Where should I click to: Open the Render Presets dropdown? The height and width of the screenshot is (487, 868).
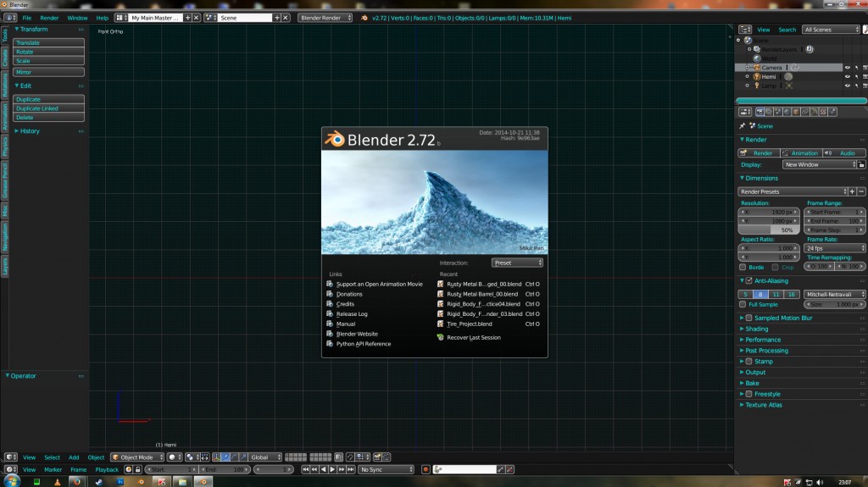pos(793,191)
